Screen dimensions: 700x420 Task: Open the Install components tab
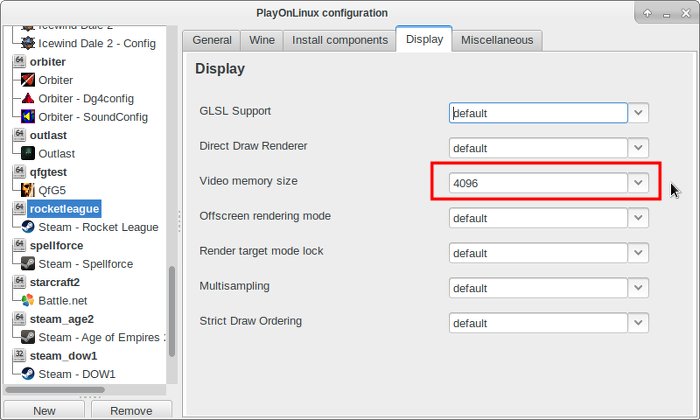tap(340, 40)
